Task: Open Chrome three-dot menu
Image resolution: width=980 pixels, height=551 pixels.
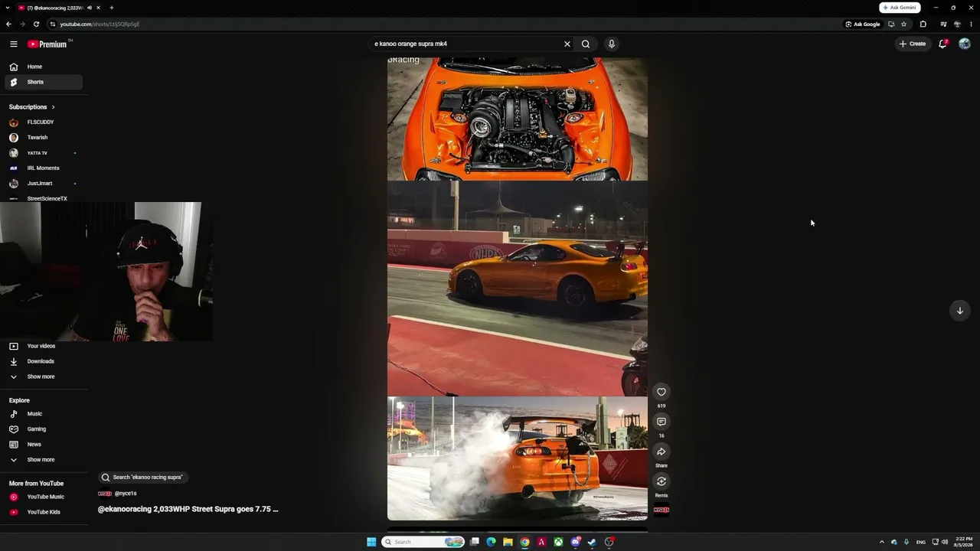Action: click(x=971, y=24)
